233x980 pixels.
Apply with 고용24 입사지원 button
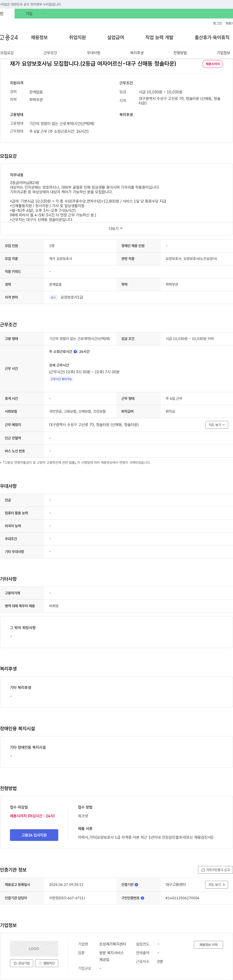pyautogui.click(x=34, y=835)
